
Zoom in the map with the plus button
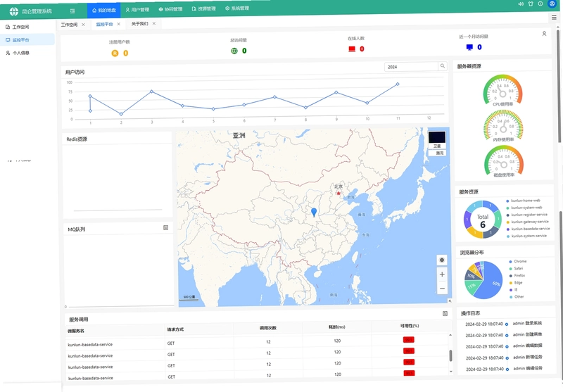coord(442,274)
